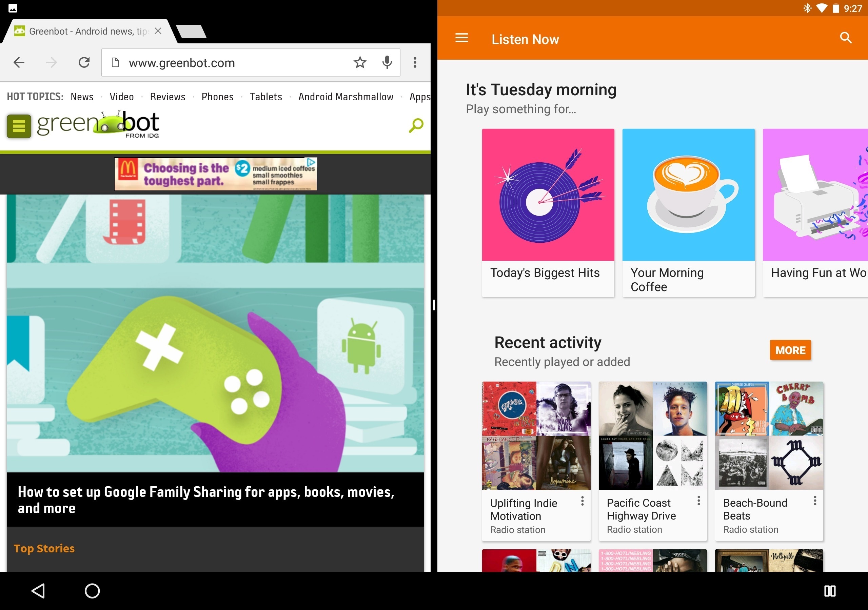Tap the 9:27 clock
The height and width of the screenshot is (610, 868).
853,8
